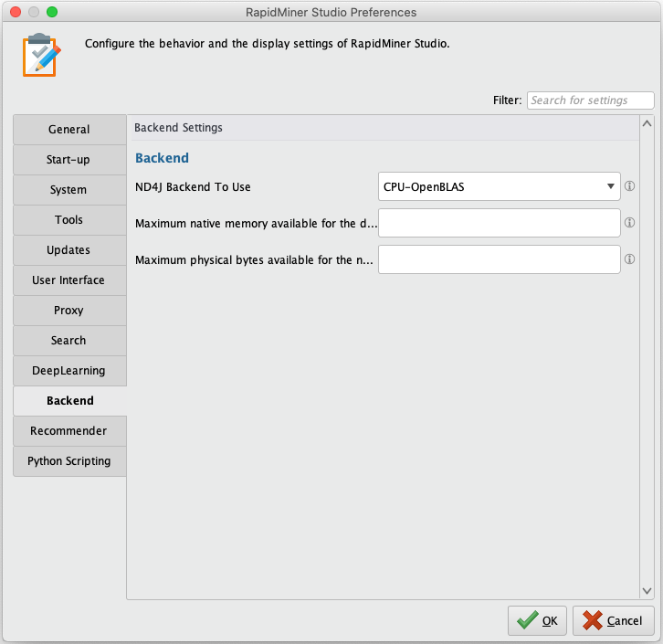This screenshot has width=663, height=644.
Task: Click the Filter search settings field
Action: (590, 100)
